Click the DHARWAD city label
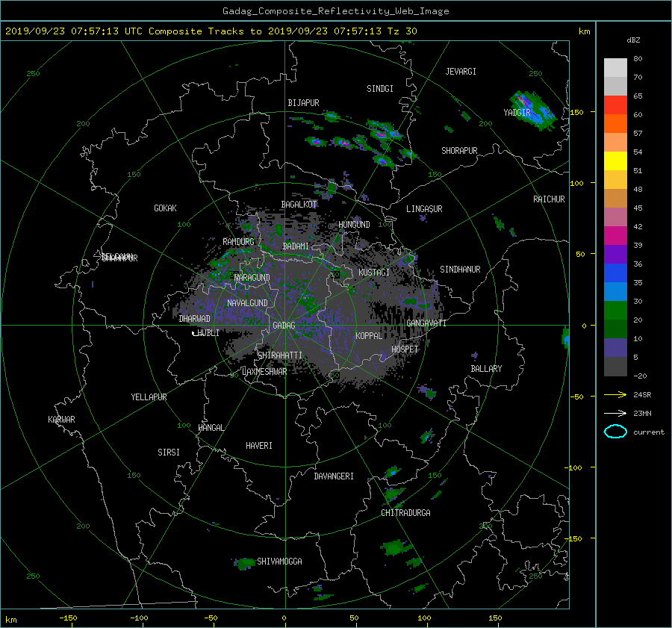The image size is (672, 628). 194,319
